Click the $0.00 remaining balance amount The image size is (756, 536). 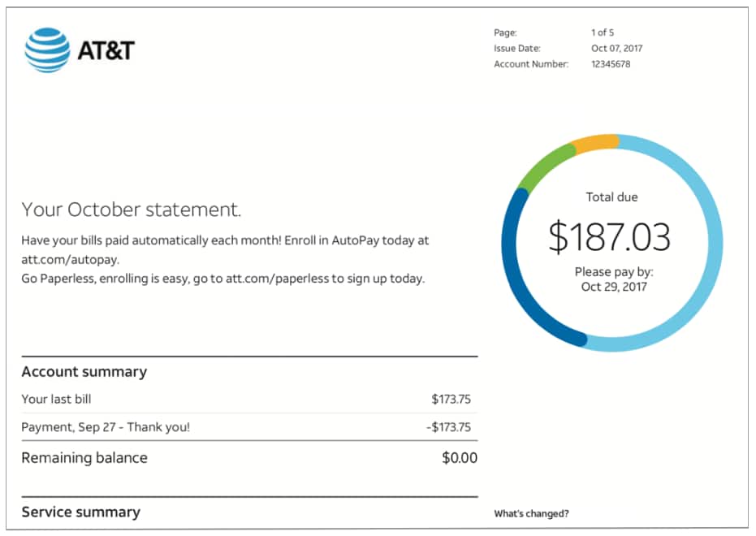pyautogui.click(x=459, y=458)
